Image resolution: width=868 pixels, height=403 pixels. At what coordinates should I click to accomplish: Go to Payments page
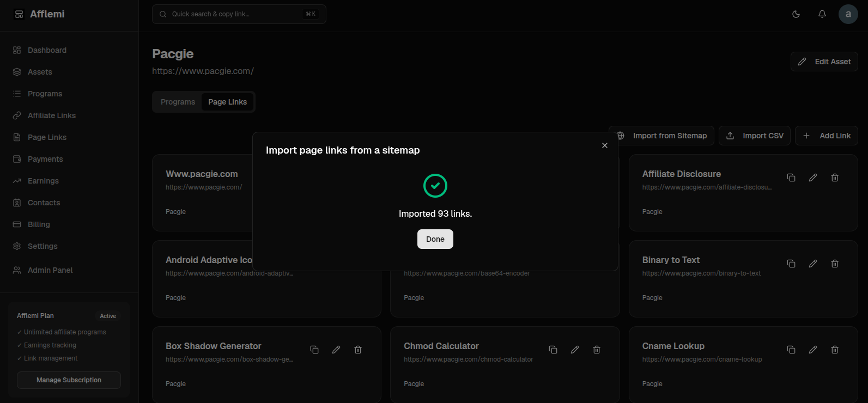69,159
